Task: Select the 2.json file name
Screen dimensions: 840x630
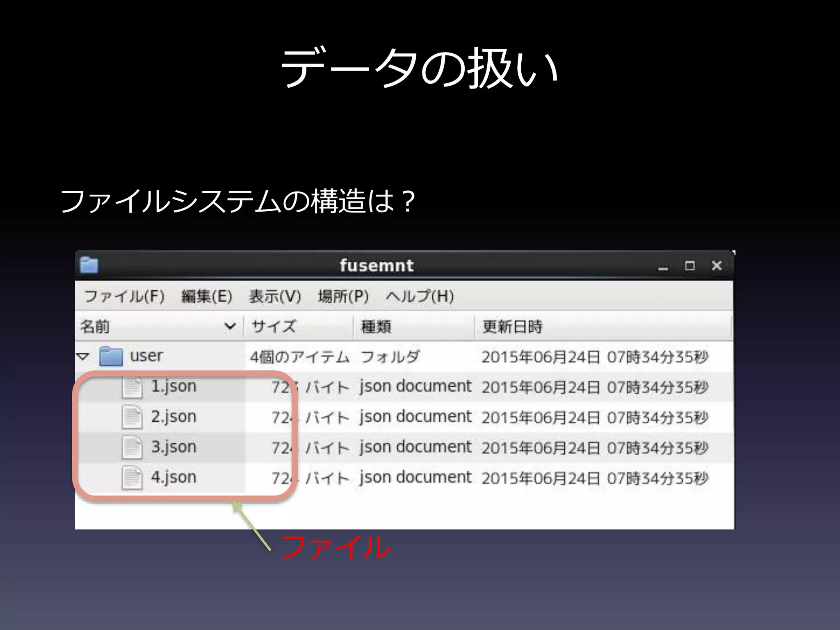Action: pyautogui.click(x=174, y=417)
